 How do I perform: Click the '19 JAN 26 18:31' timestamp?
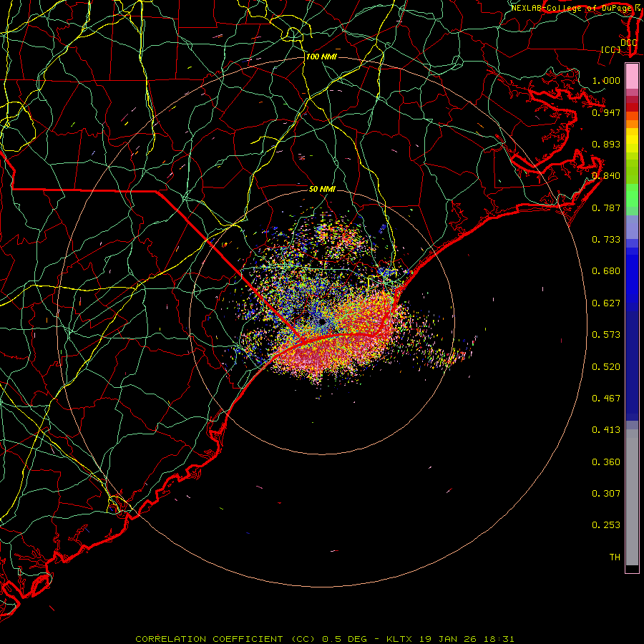coord(467,639)
